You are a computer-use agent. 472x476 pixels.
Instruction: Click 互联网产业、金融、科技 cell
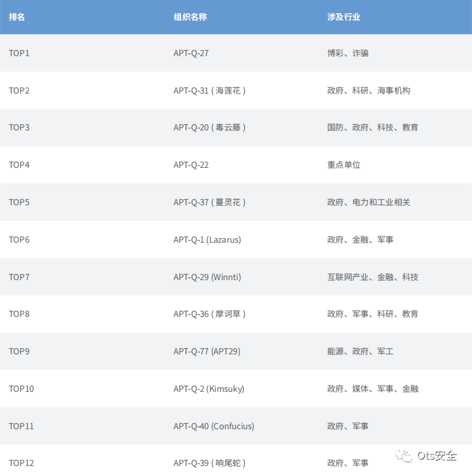(x=373, y=277)
